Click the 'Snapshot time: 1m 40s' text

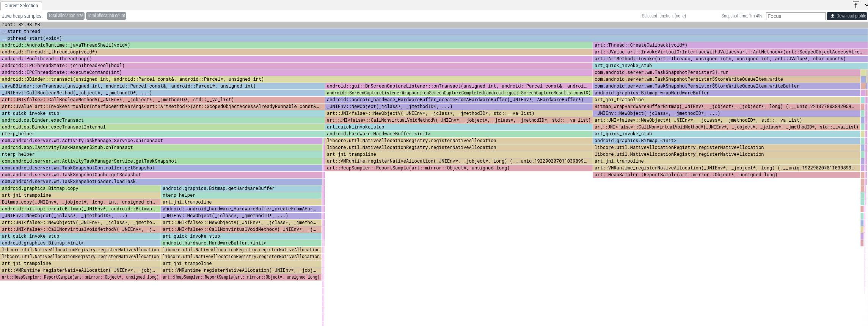(x=742, y=16)
